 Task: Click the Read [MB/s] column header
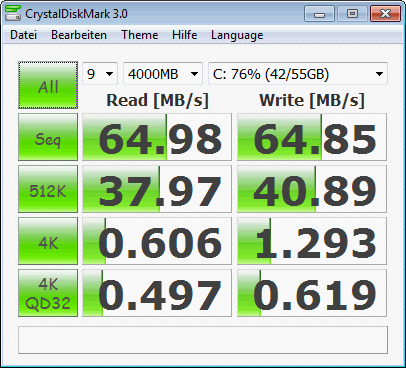pos(157,100)
